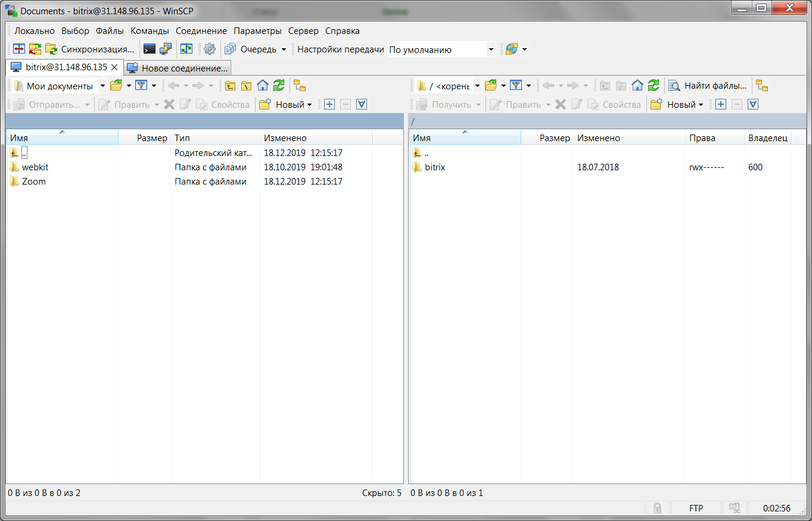Go to home directory in the remote panel
The image size is (812, 521).
pos(637,86)
